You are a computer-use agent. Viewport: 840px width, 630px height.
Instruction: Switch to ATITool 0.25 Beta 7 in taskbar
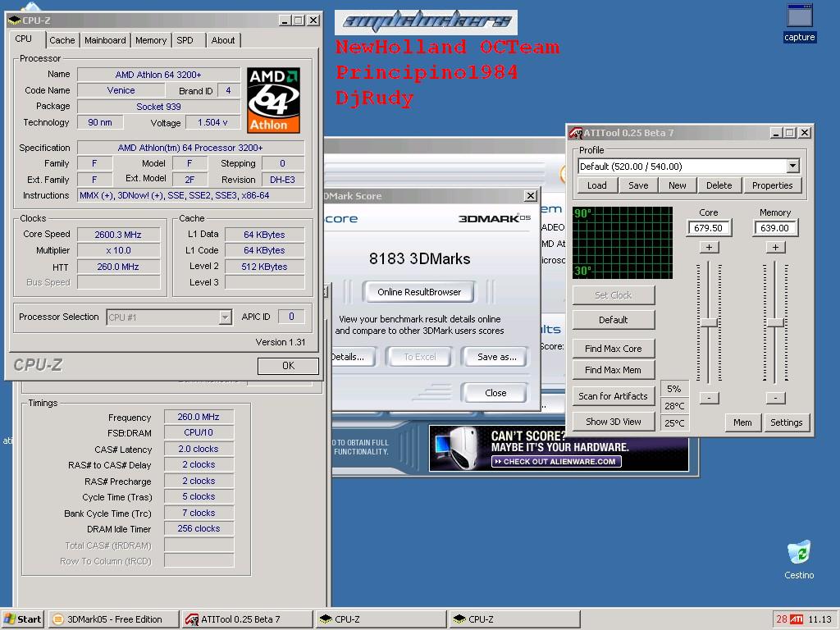[247, 619]
